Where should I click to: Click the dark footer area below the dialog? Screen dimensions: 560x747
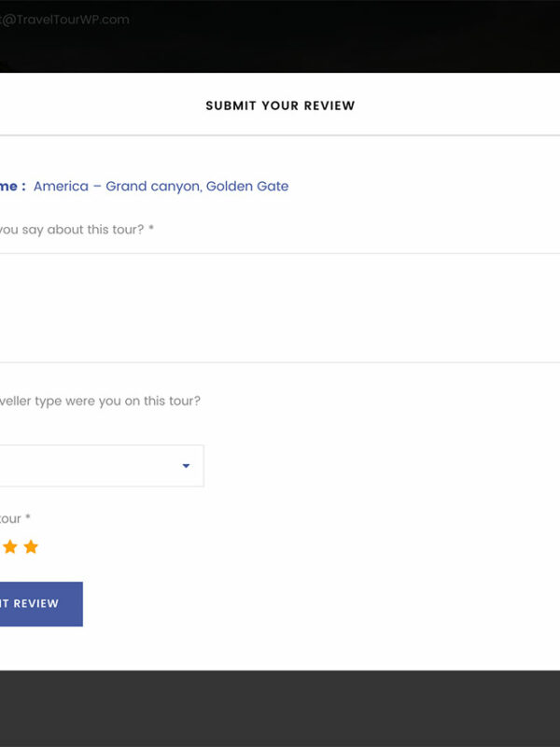point(280,708)
